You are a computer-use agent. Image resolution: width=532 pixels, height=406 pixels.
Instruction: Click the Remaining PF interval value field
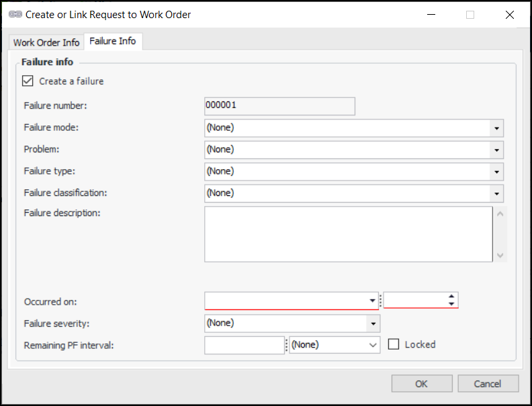245,345
